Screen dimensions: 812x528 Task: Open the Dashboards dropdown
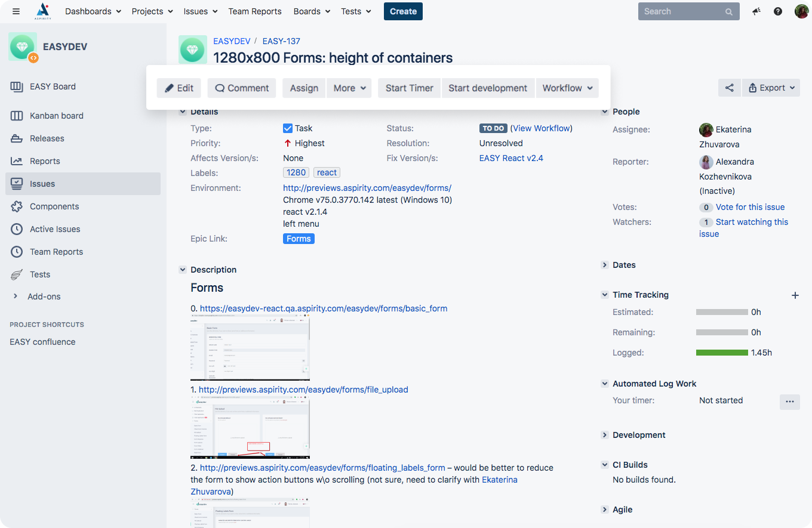pos(93,11)
